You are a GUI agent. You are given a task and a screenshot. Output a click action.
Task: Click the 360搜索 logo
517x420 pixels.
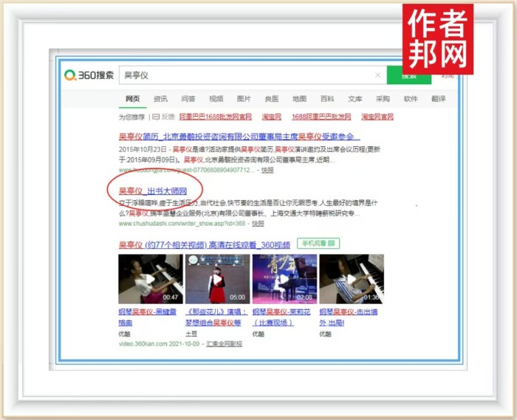tap(89, 75)
